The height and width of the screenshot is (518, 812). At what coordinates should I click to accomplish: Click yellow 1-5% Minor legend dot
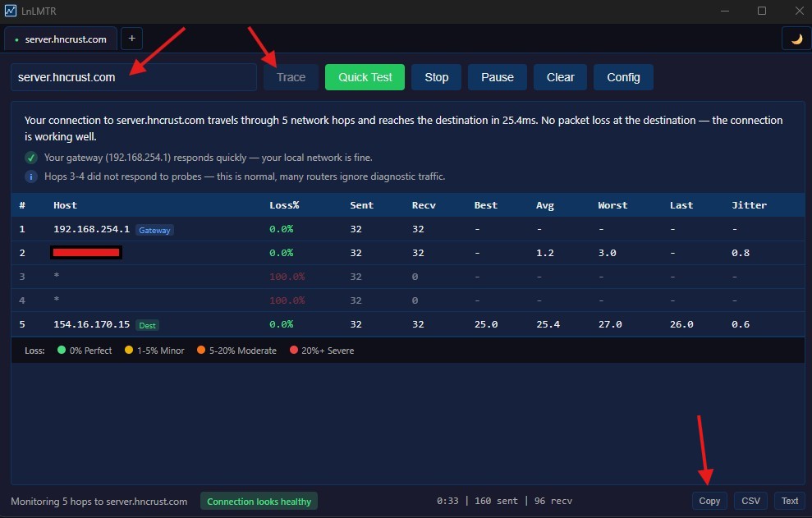(129, 351)
